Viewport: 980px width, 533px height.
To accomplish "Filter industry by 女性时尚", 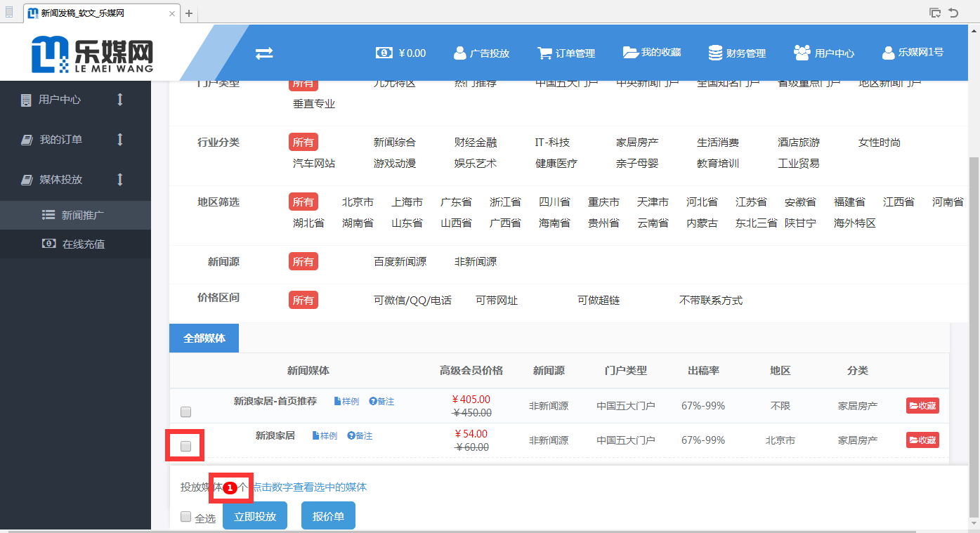I will click(880, 143).
